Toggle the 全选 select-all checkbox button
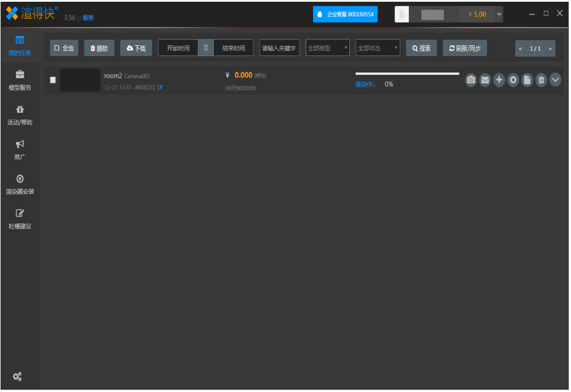The image size is (571, 392). [64, 48]
